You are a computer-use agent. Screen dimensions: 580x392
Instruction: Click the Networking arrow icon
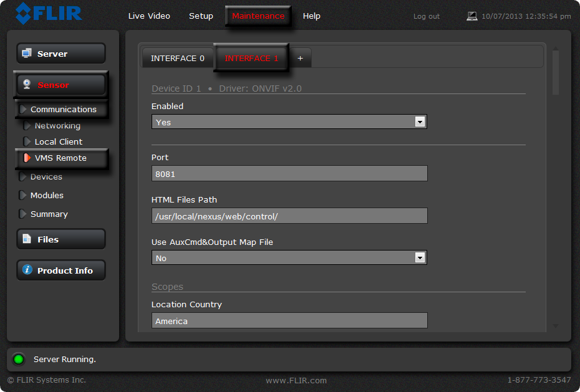tap(26, 125)
